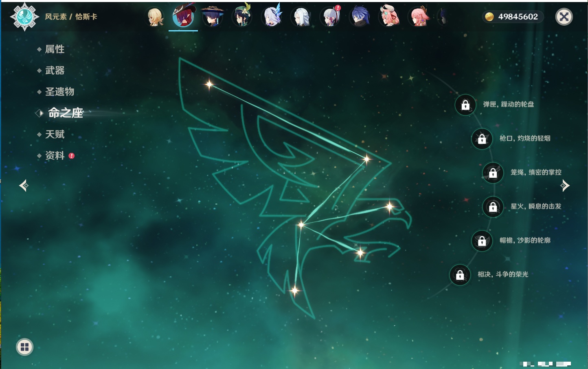The image size is (588, 369).
Task: Open the 属性 attributes menu item
Action: click(55, 49)
